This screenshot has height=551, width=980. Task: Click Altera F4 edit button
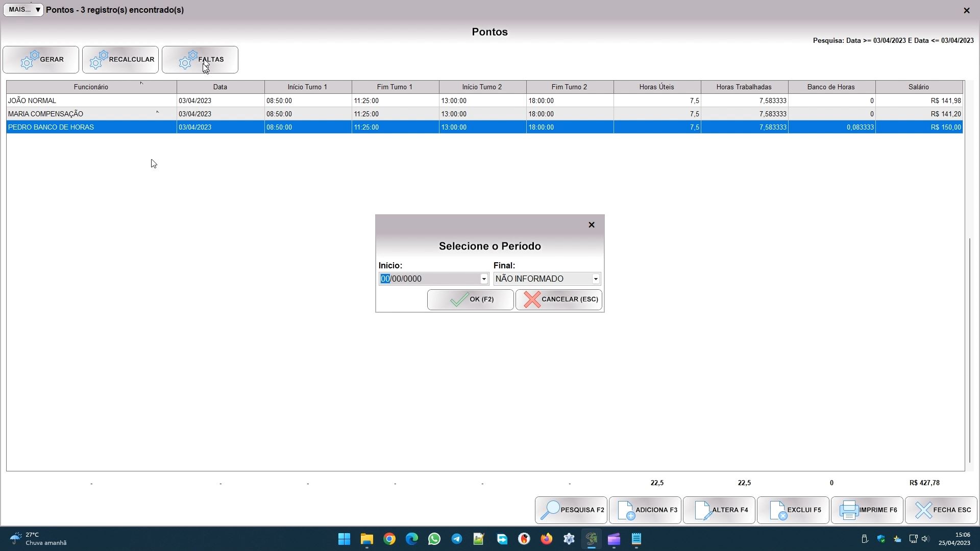tap(719, 510)
